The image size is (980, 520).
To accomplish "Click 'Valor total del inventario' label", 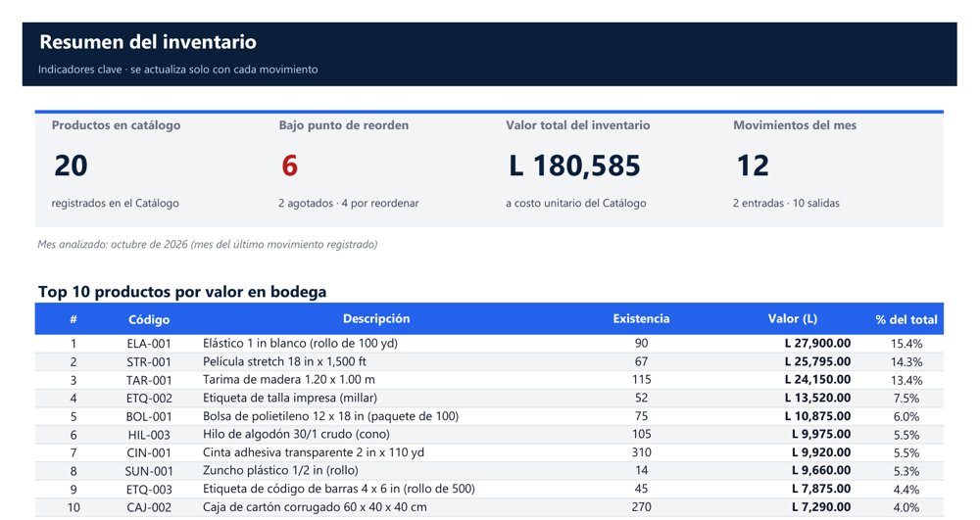I will (577, 124).
